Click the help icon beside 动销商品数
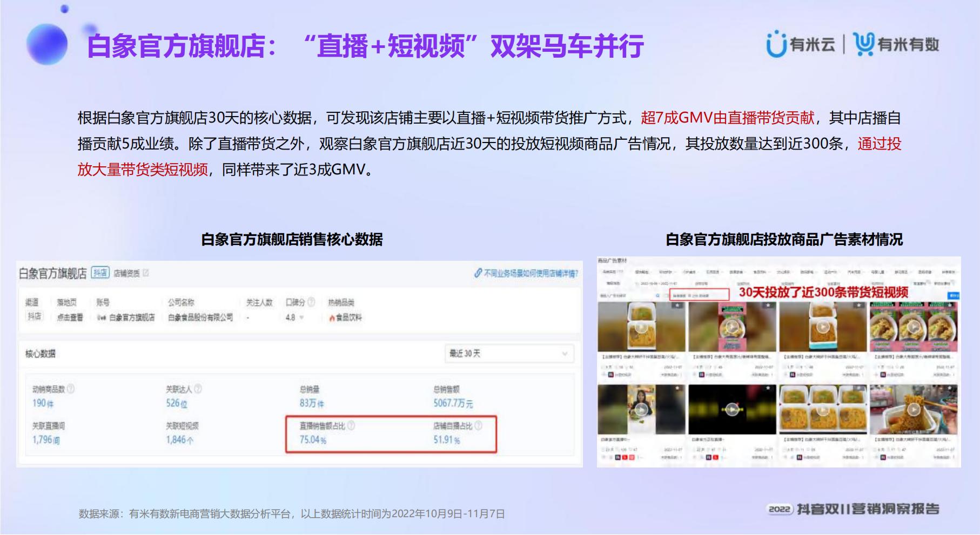Viewport: 980px width, 535px height. click(x=71, y=389)
